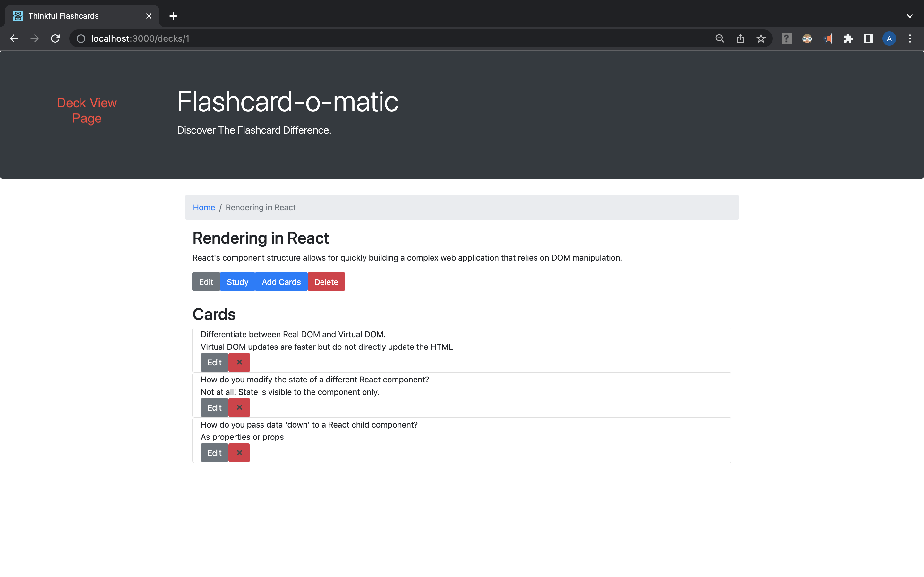Bookmark this page via the star icon
This screenshot has height=577, width=924.
pyautogui.click(x=761, y=38)
